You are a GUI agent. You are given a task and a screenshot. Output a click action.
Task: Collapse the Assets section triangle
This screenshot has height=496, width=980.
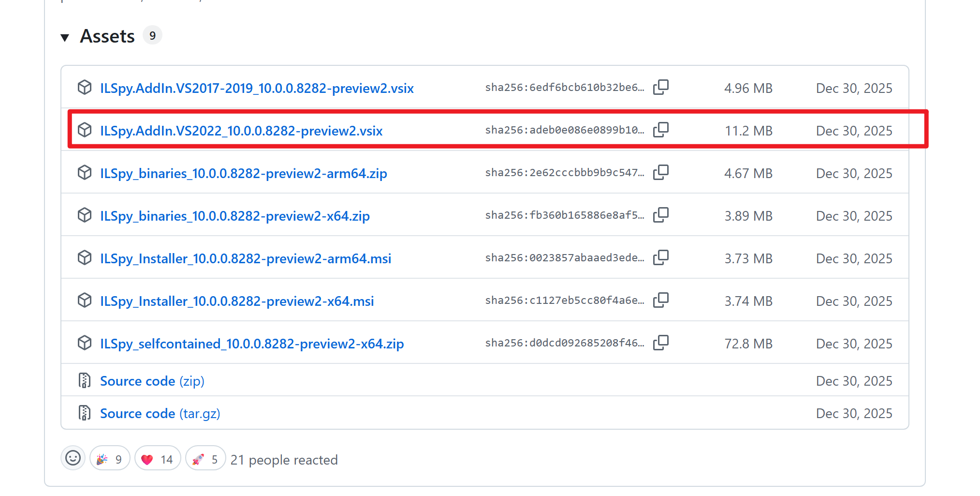point(65,37)
